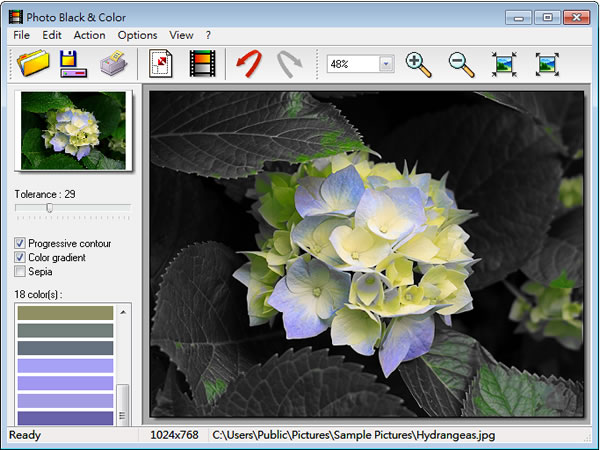Click the color list scroll up arrow
Image resolution: width=600 pixels, height=450 pixels.
pyautogui.click(x=123, y=312)
